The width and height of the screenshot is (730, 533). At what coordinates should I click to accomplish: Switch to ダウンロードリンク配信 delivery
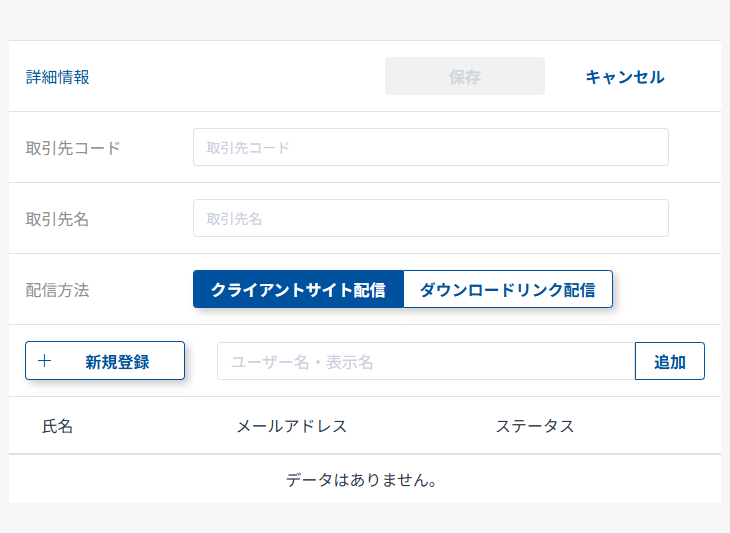coord(507,290)
